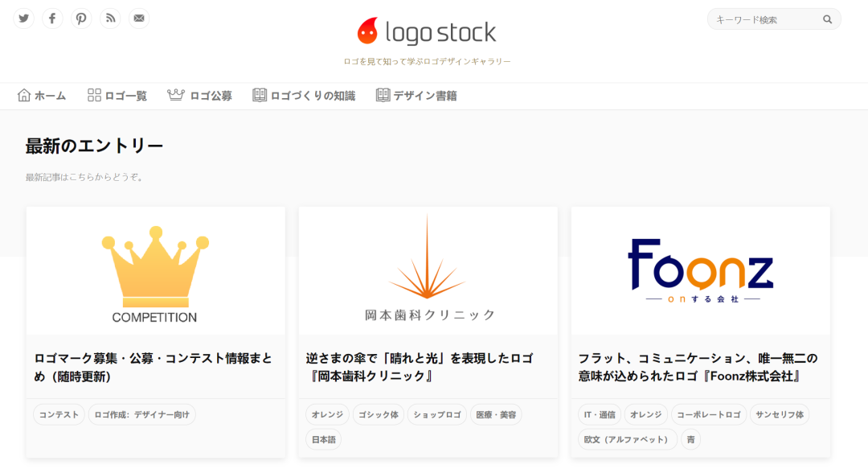The width and height of the screenshot is (868, 469).
Task: Click the Foonz logo thumbnail
Action: click(x=700, y=271)
